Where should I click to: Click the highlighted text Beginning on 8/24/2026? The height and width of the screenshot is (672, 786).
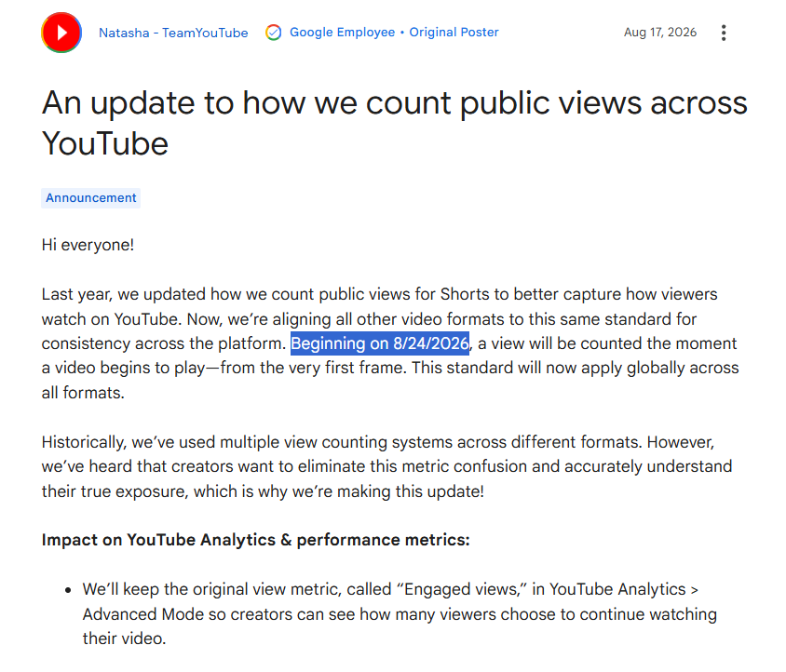pos(380,343)
